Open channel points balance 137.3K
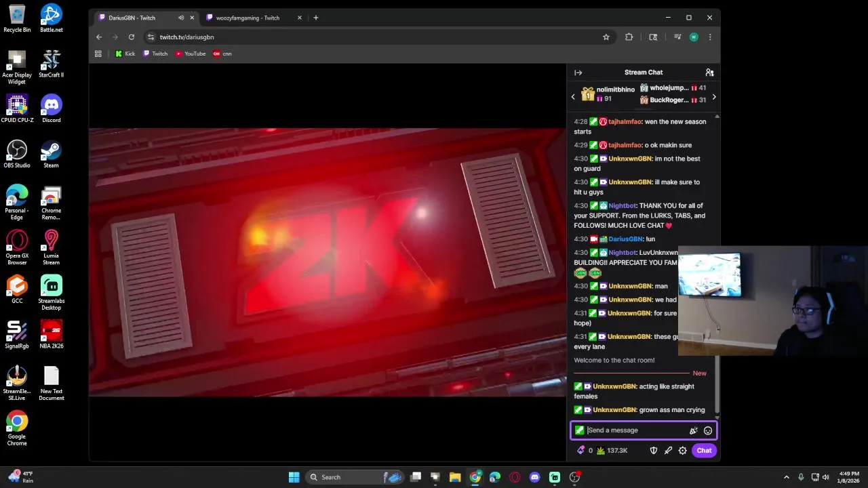The width and height of the screenshot is (868, 488). coord(612,450)
